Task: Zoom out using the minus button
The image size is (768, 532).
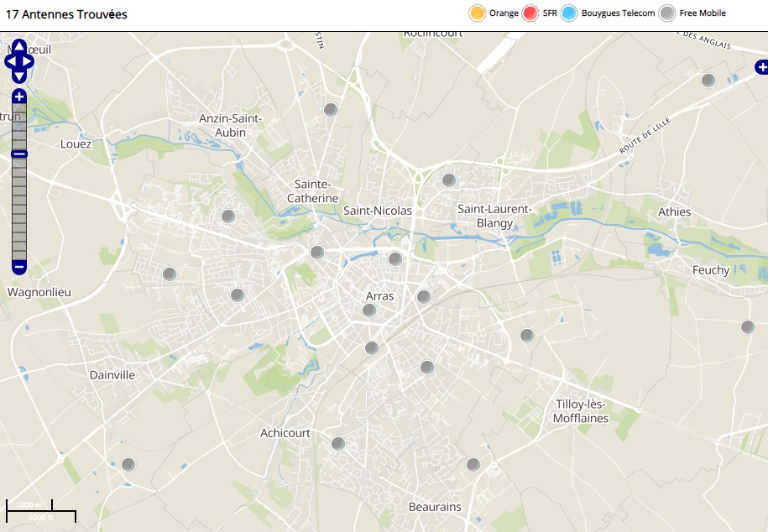Action: pyautogui.click(x=19, y=267)
